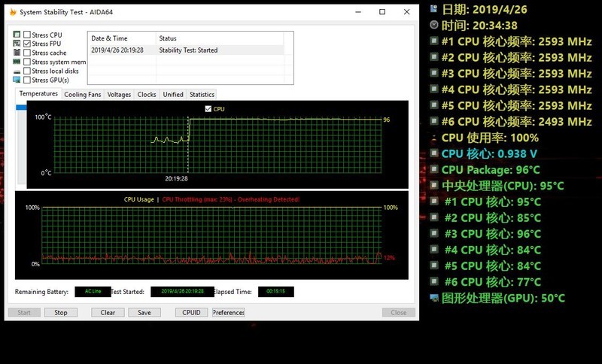Click the disk drive icon beside Stress local disks
602x364 pixels.
[x=17, y=71]
